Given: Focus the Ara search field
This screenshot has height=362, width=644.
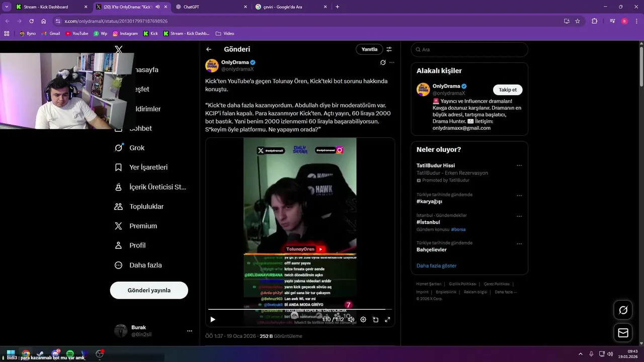Looking at the screenshot, I should tap(469, 49).
